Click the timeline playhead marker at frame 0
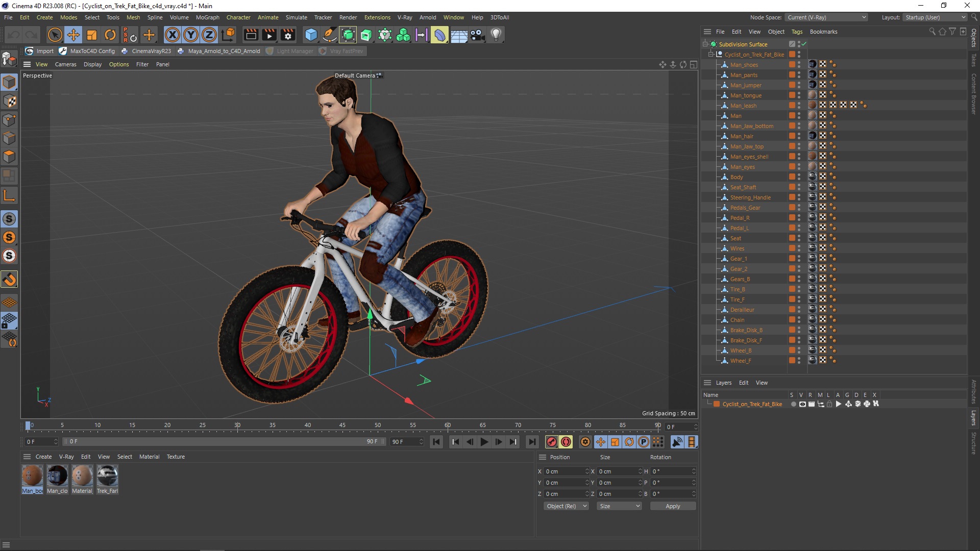The image size is (980, 551). pos(28,425)
